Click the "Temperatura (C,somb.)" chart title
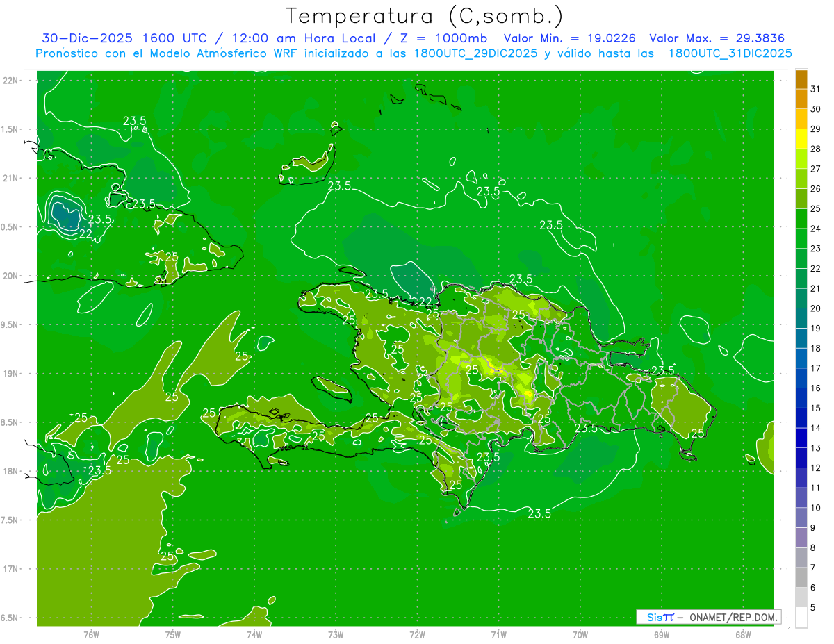 click(424, 16)
